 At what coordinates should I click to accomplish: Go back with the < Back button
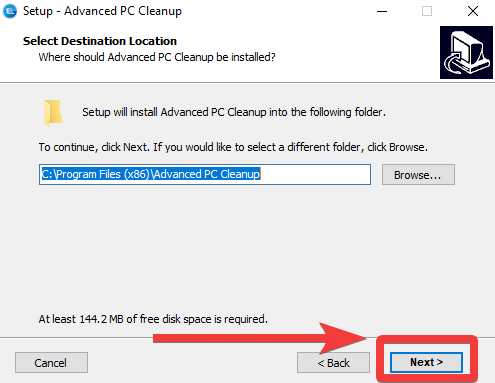point(333,363)
